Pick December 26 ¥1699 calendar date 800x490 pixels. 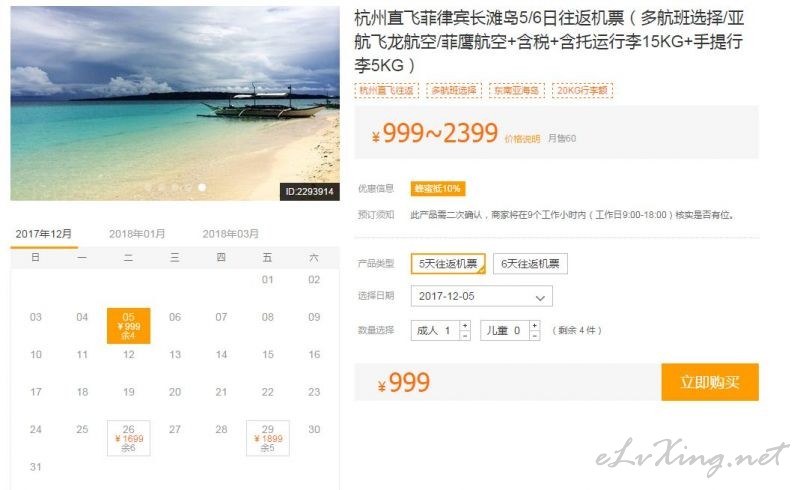[129, 438]
